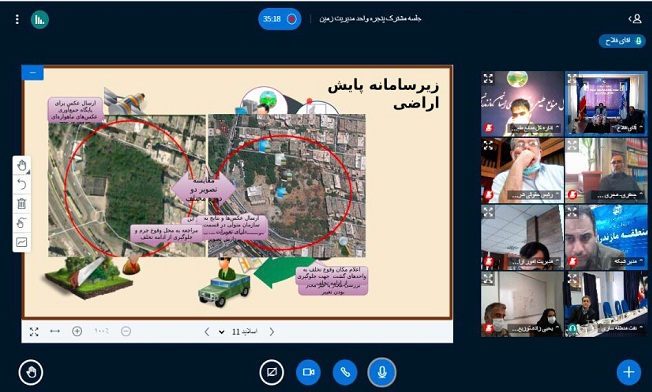Open the slide 11 selector dropdown

coord(239,332)
